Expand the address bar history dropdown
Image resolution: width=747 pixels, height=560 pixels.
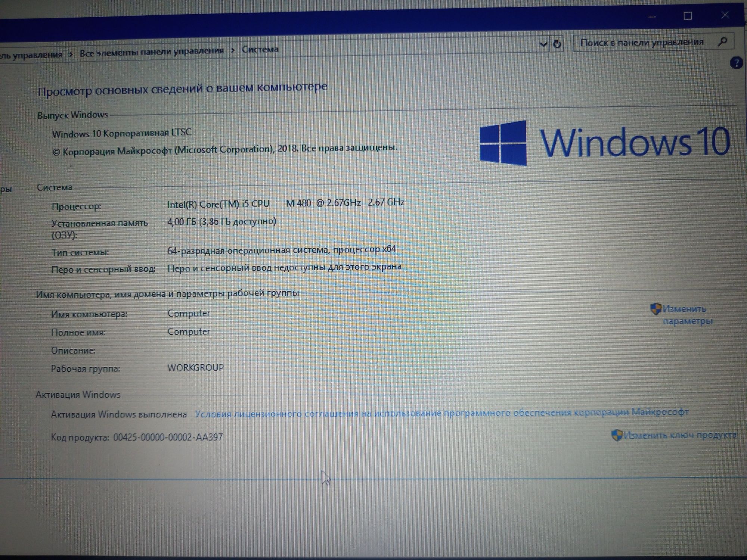point(544,45)
